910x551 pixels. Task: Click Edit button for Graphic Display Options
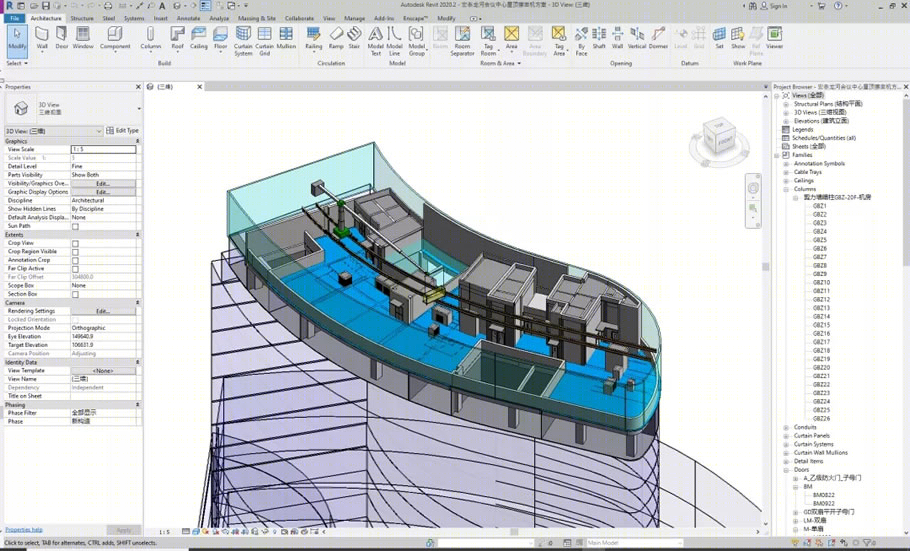click(x=103, y=192)
